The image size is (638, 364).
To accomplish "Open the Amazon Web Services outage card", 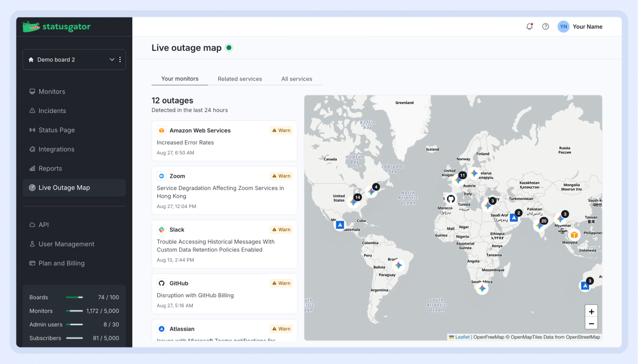I will point(224,141).
